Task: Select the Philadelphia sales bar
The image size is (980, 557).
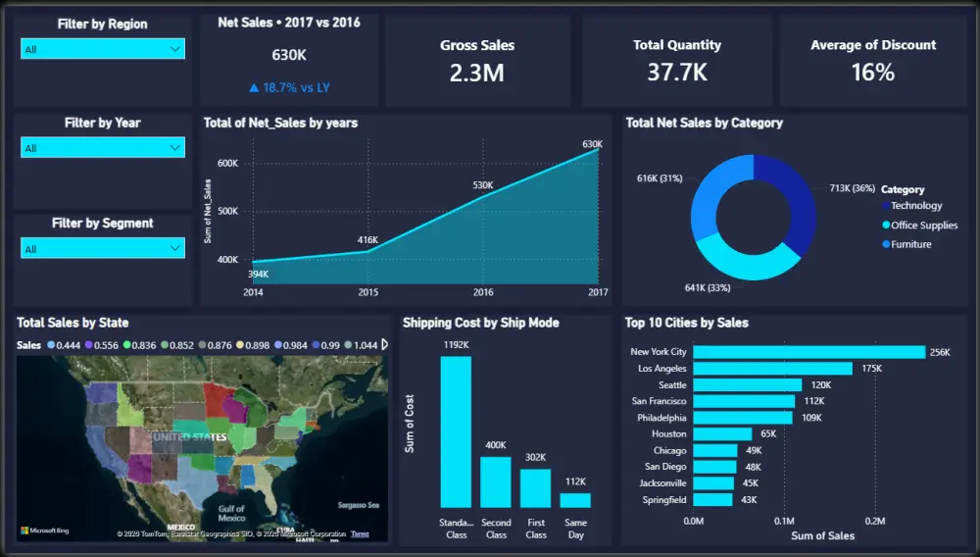Action: point(743,418)
